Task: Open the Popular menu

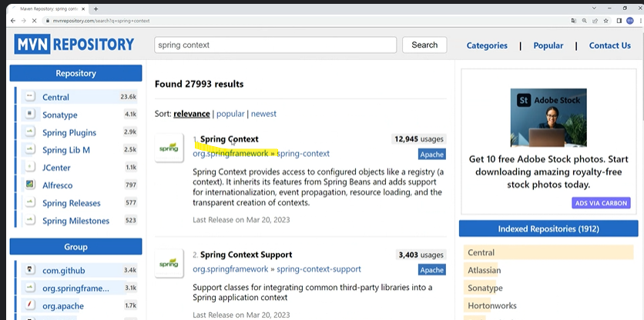Action: click(548, 45)
